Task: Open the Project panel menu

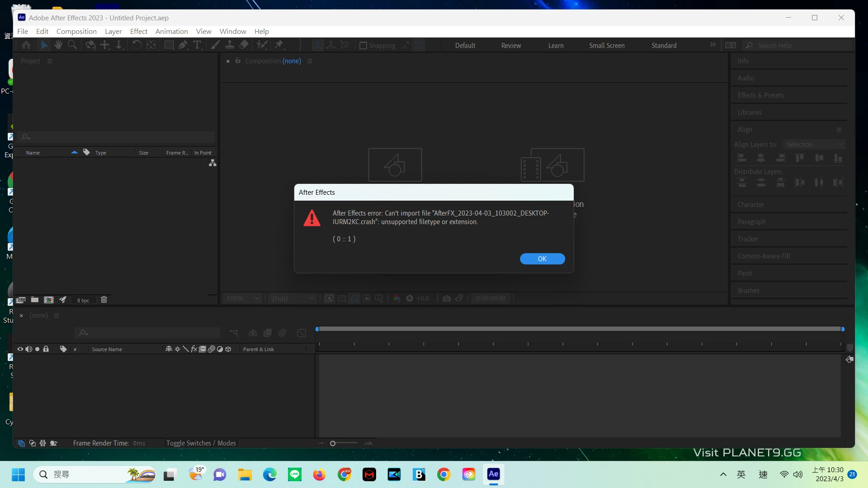Action: tap(50, 61)
